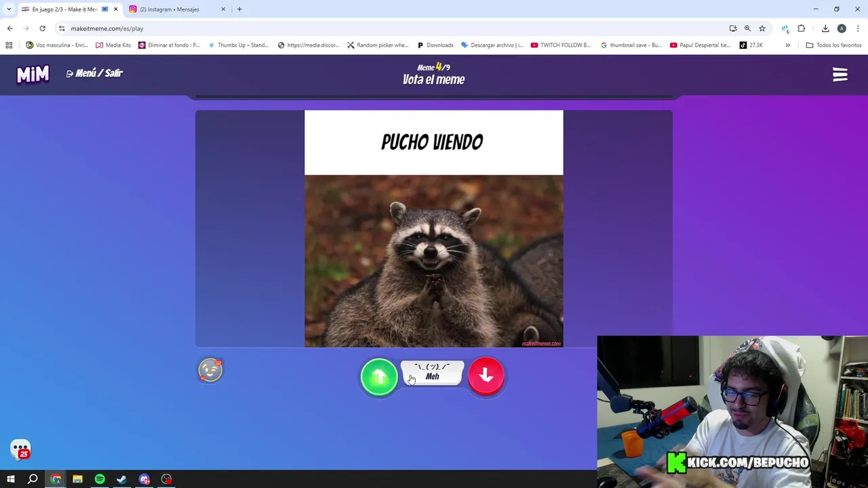The height and width of the screenshot is (488, 868).
Task: Open the zoom magnifier icon
Action: click(x=747, y=28)
